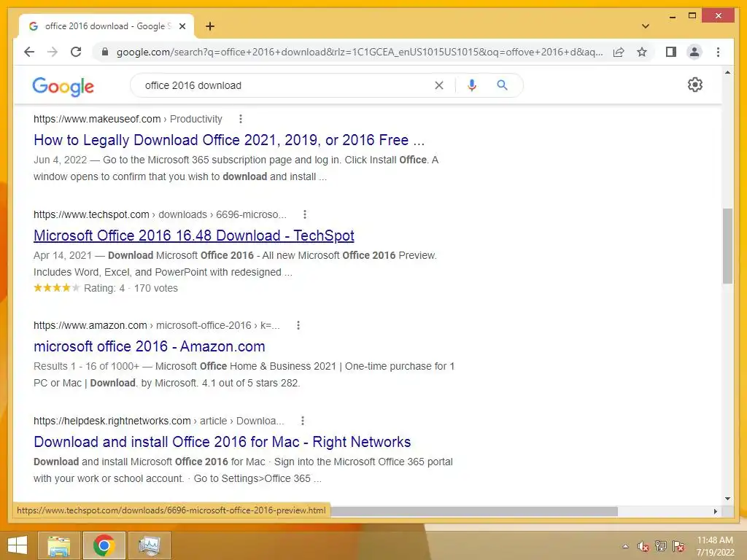
Task: Click the scroll up arrow
Action: [727, 72]
